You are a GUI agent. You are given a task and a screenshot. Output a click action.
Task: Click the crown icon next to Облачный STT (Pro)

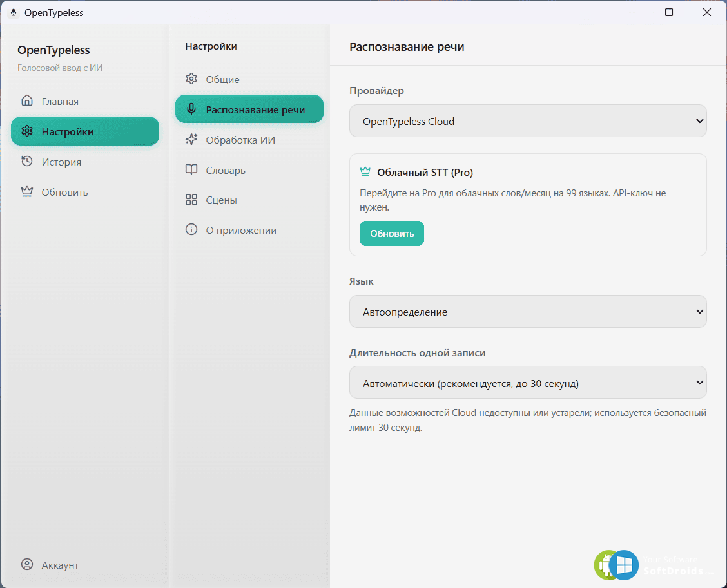(365, 171)
